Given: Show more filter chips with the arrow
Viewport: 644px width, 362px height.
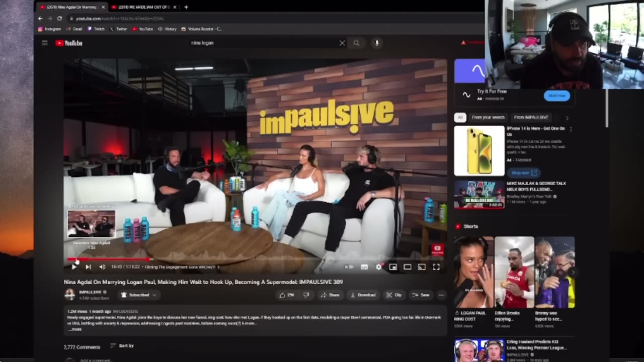Looking at the screenshot, I should click(x=567, y=118).
